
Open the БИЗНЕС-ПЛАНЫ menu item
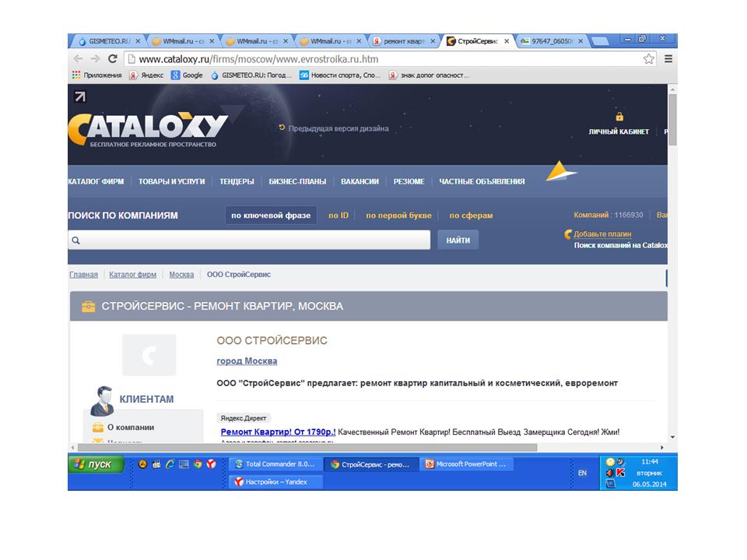click(297, 181)
